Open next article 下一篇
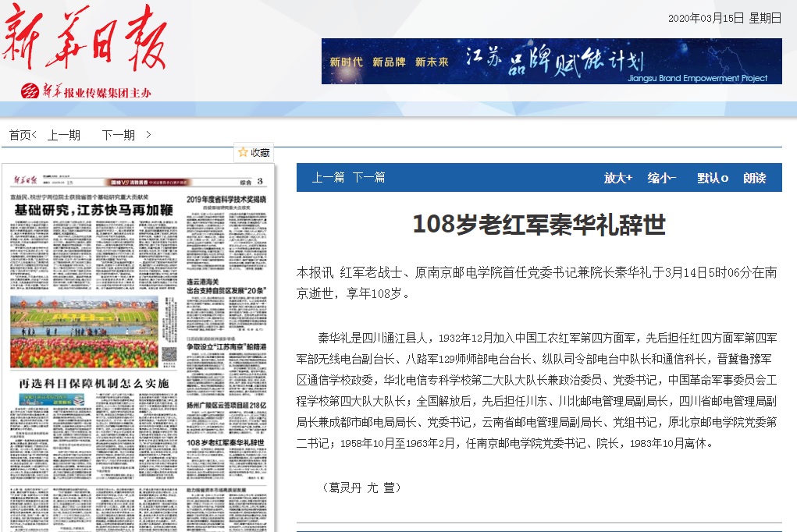 (x=368, y=178)
